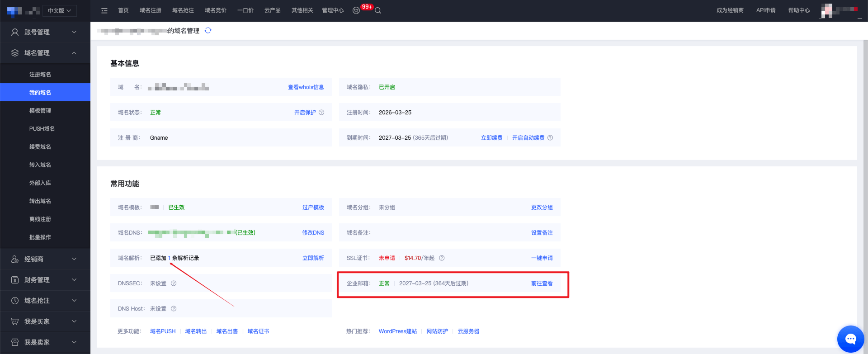
Task: Select 模板管理 in the sidebar
Action: click(40, 111)
